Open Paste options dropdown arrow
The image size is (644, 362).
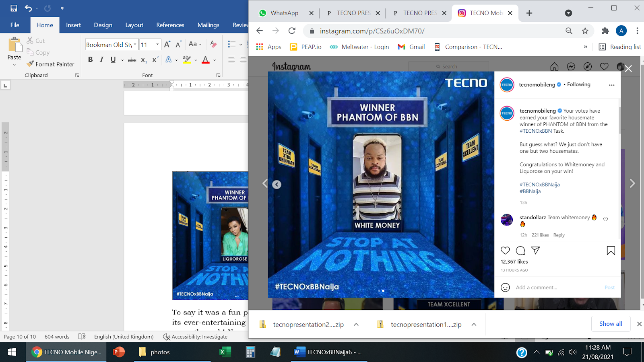click(x=14, y=64)
